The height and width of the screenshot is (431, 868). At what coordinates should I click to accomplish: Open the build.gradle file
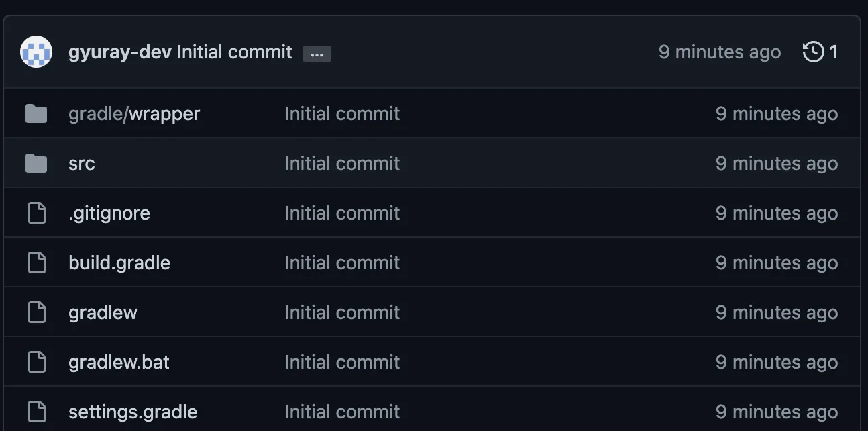click(119, 262)
